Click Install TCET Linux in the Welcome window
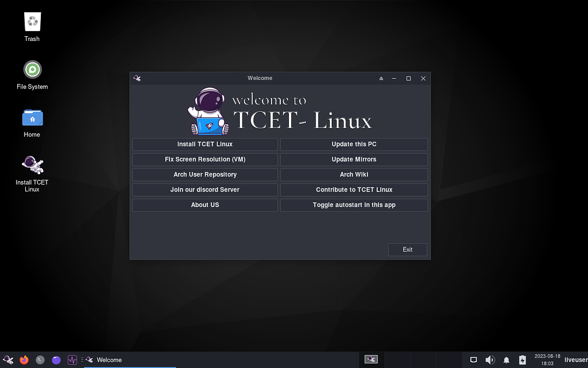Viewport: 588px width, 368px height. [x=205, y=144]
